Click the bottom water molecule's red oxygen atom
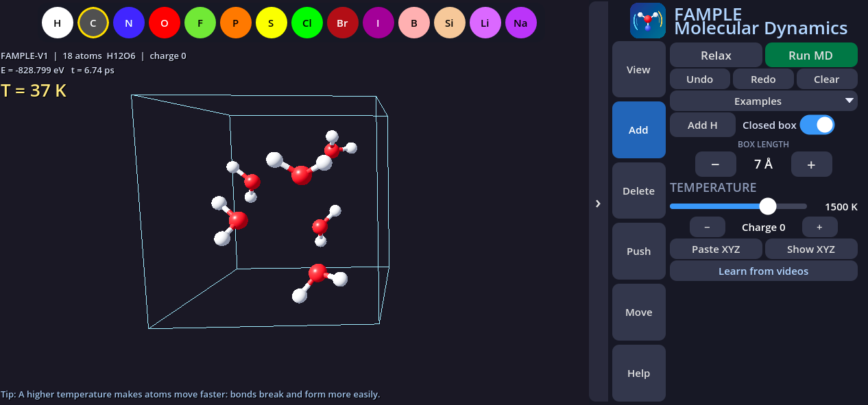This screenshot has width=868, height=405. (317, 273)
